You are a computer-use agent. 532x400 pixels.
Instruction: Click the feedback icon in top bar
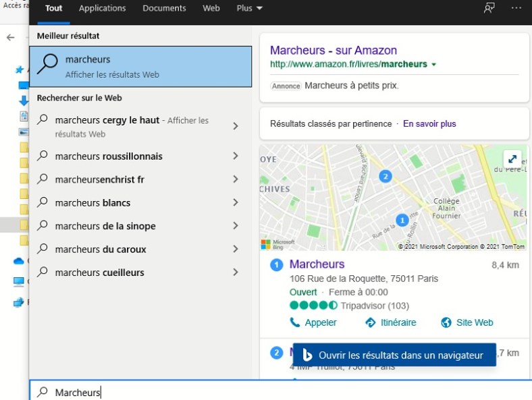coord(489,8)
